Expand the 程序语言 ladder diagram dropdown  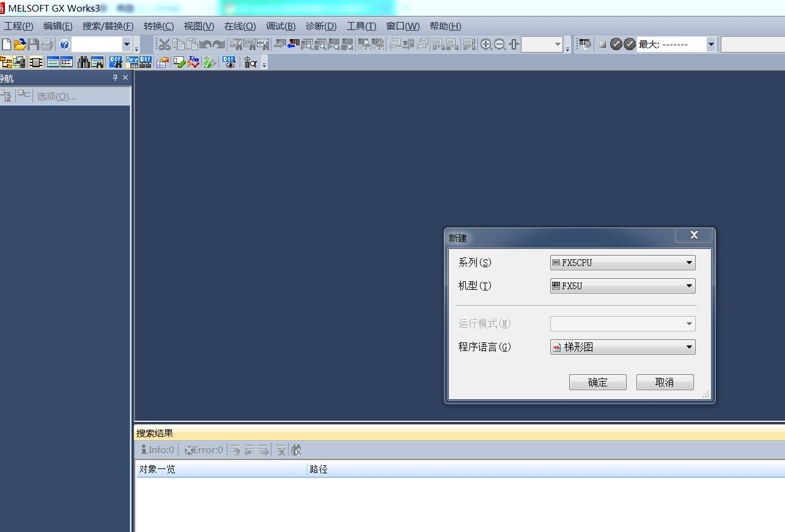click(689, 347)
